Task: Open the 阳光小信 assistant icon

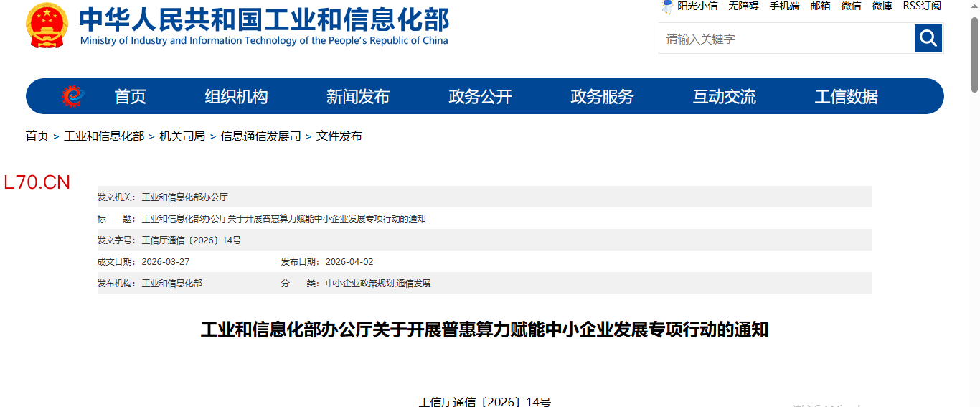Action: 667,6
